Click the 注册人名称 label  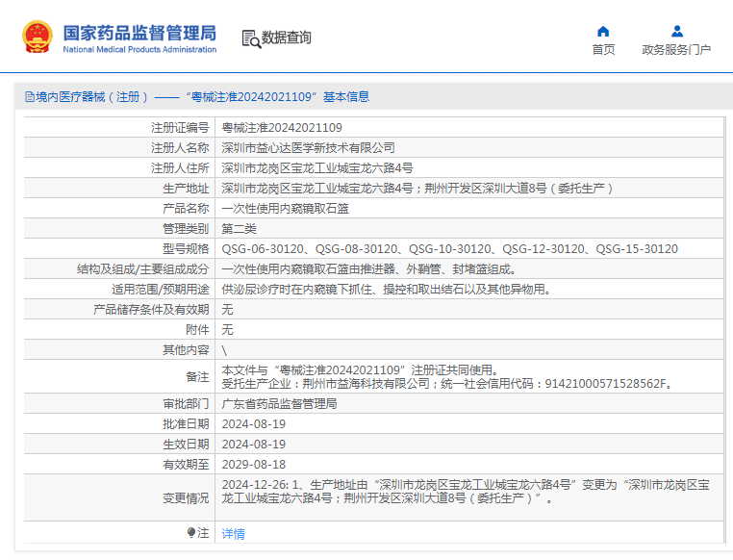(x=180, y=148)
